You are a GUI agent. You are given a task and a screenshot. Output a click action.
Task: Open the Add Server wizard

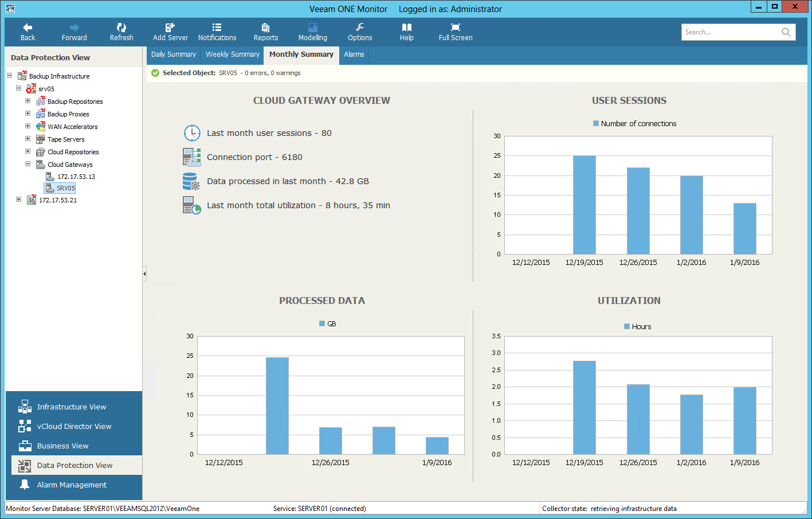click(x=170, y=32)
